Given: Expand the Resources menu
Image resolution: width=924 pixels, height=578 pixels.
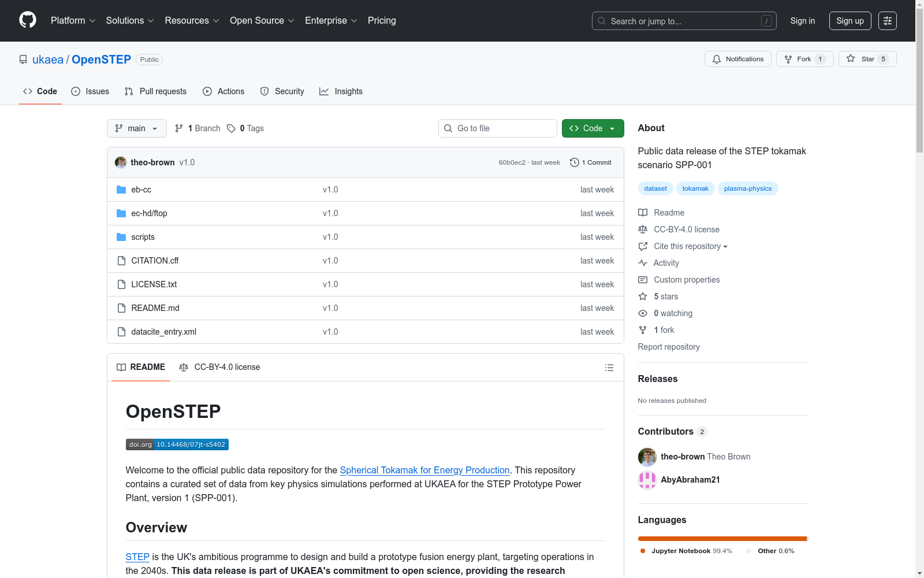Looking at the screenshot, I should click(x=192, y=21).
